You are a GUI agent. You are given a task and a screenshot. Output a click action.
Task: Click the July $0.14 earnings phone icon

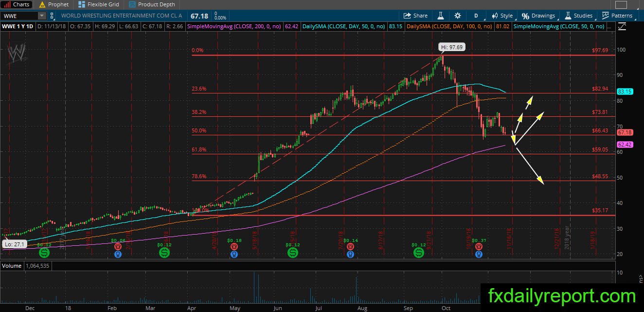(350, 247)
